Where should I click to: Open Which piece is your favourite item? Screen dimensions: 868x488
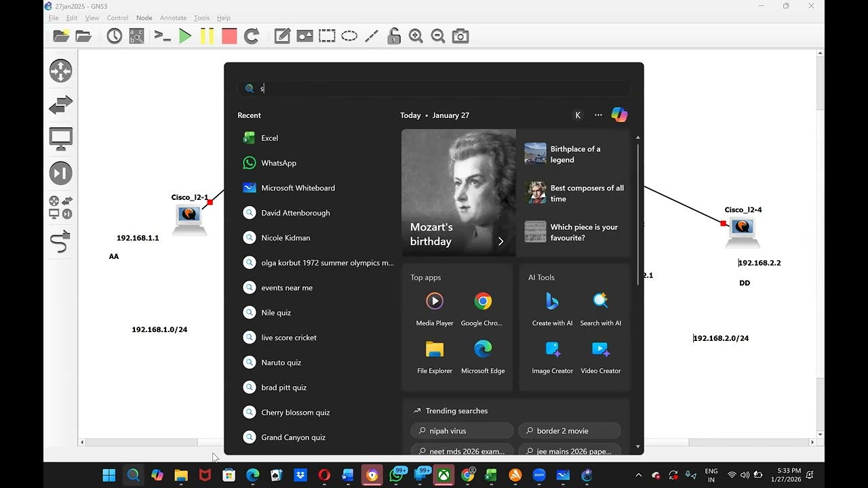pyautogui.click(x=576, y=232)
